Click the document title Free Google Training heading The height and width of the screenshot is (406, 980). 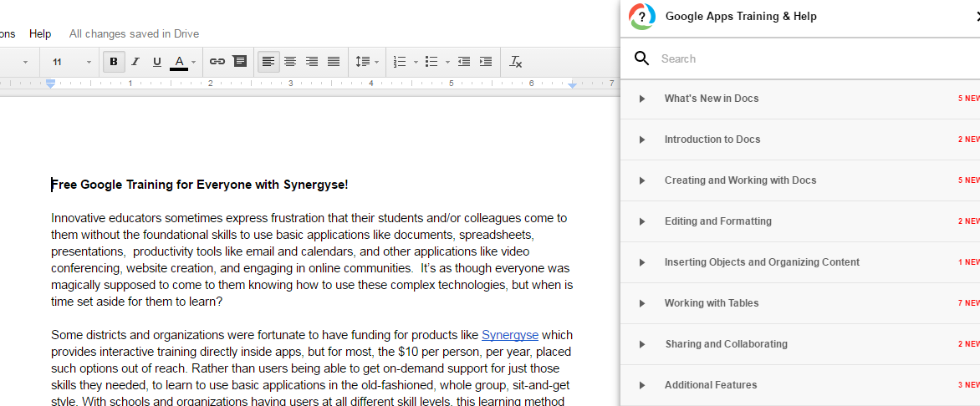199,185
